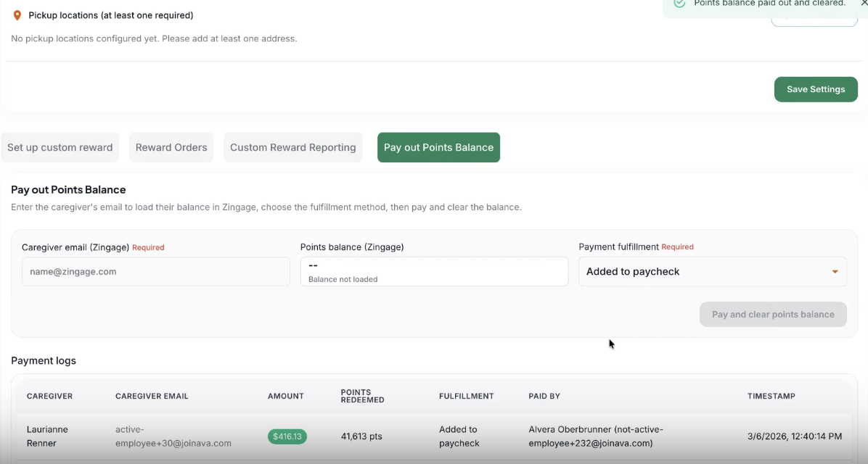The image size is (868, 464).
Task: Click the orange pickup location pin icon
Action: pos(17,15)
